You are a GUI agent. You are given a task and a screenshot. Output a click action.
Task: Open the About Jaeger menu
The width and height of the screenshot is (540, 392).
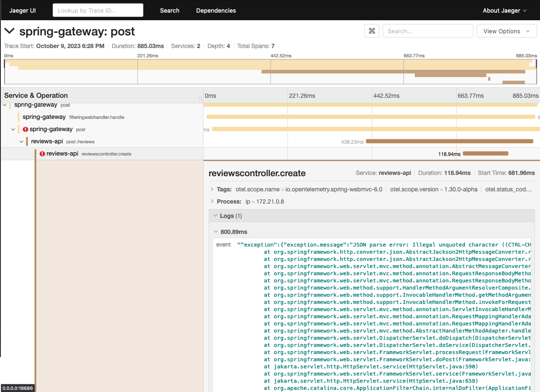pyautogui.click(x=505, y=11)
